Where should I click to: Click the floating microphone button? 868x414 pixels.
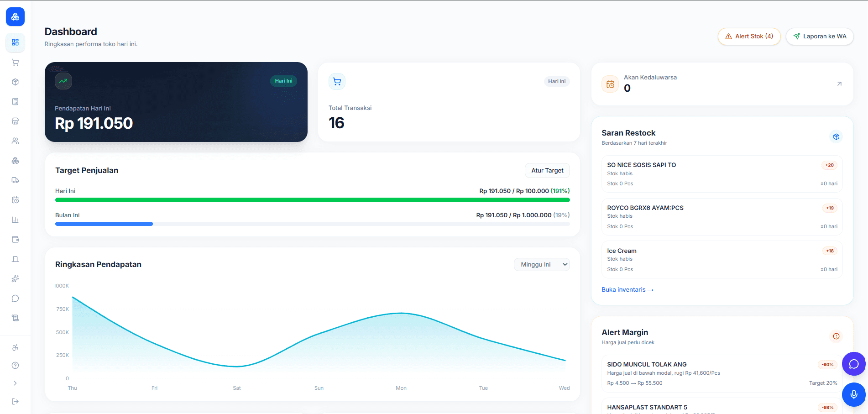tap(854, 394)
